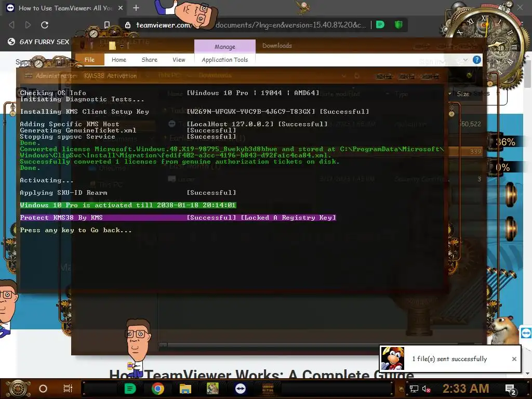
Task: Click the padlock site info icon
Action: 128,25
